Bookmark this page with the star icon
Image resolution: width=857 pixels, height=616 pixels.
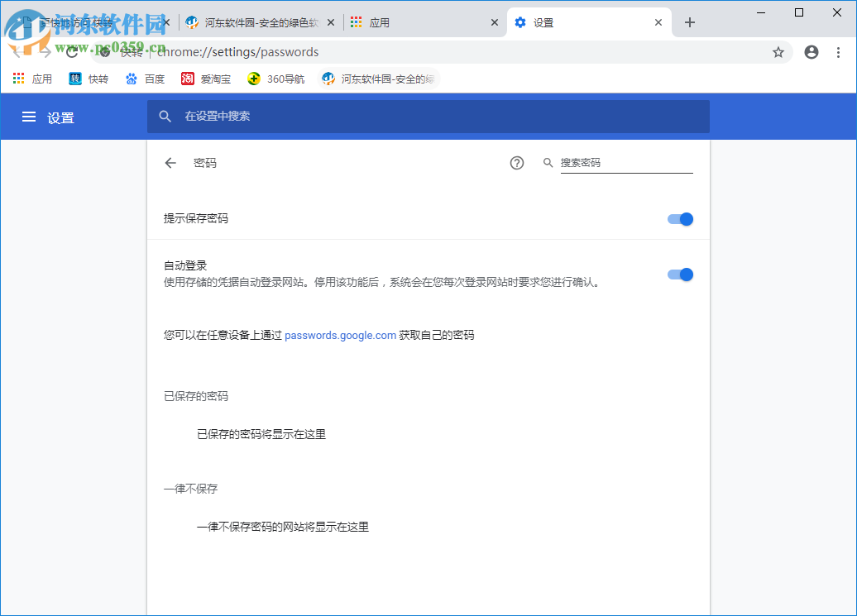point(778,51)
